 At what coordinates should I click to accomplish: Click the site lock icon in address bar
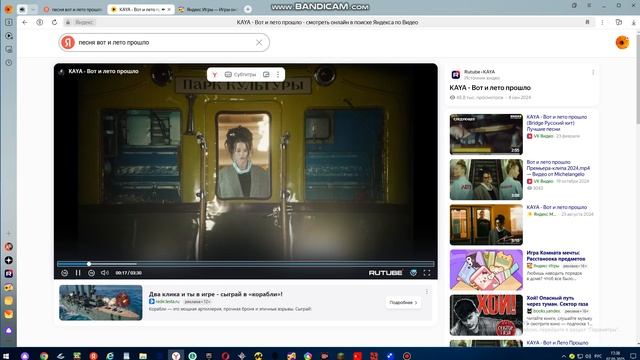(x=68, y=22)
